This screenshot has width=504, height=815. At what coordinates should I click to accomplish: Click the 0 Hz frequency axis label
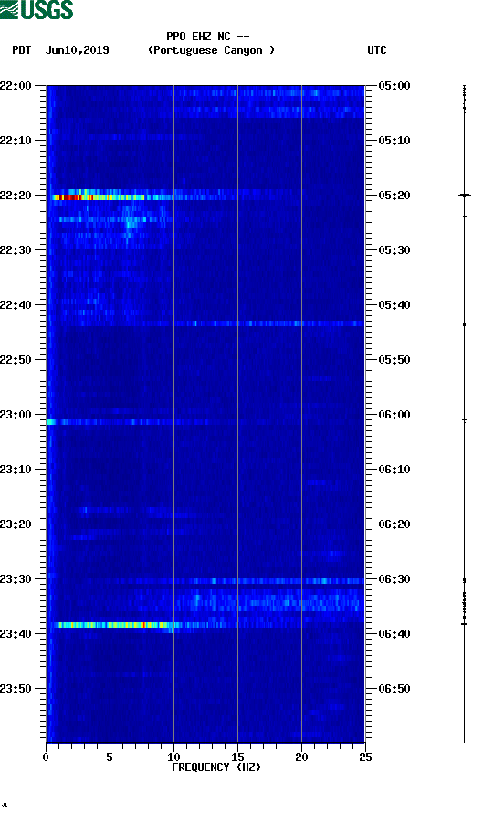pyautogui.click(x=46, y=757)
